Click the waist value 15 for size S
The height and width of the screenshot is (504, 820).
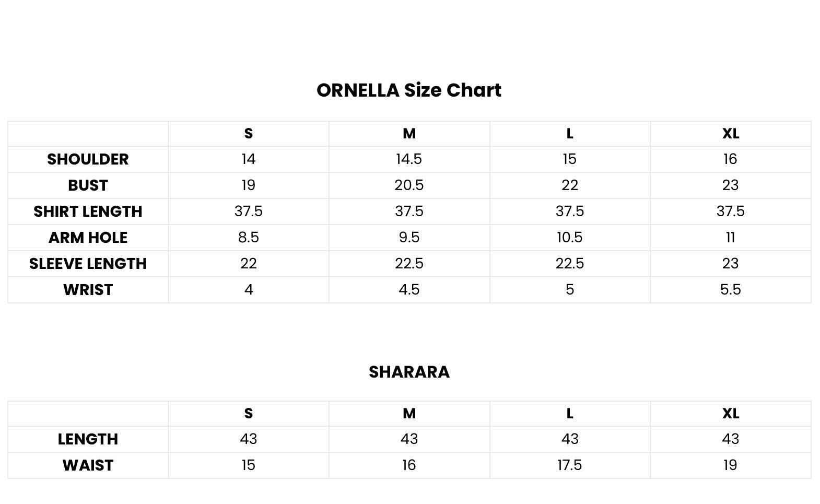pos(249,465)
